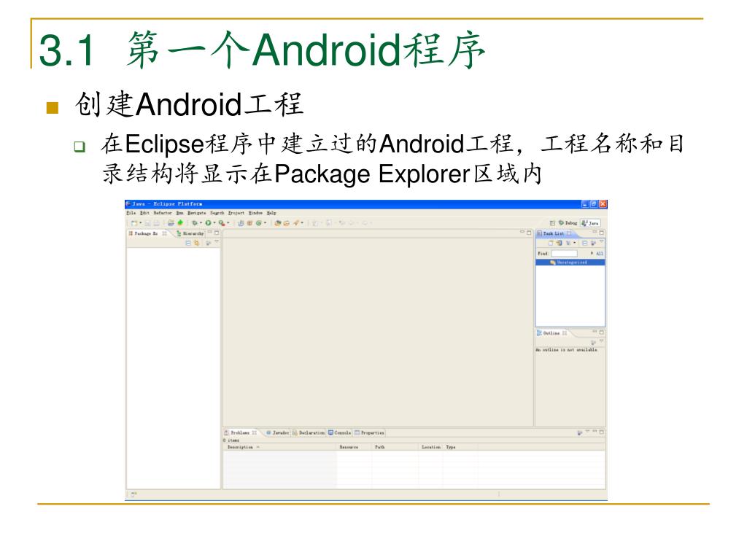
Task: Sort by the Description column header
Action: (279, 447)
